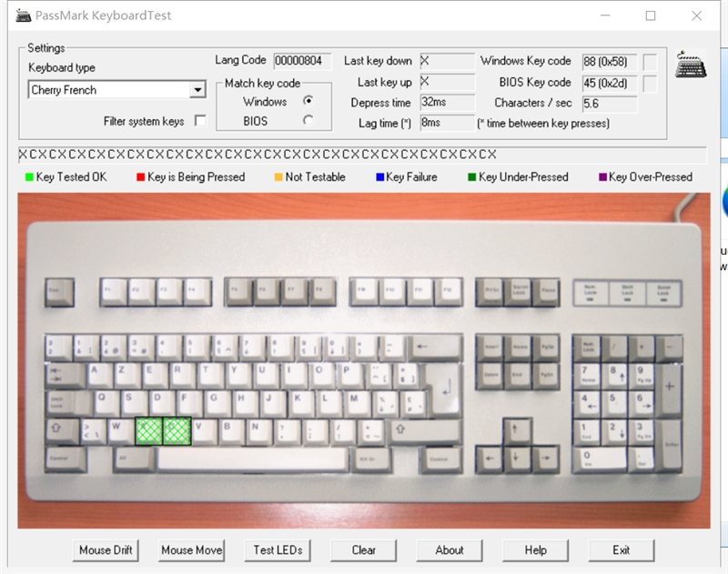The width and height of the screenshot is (728, 574).
Task: Click the Esc key on keyboard image
Action: (x=59, y=292)
